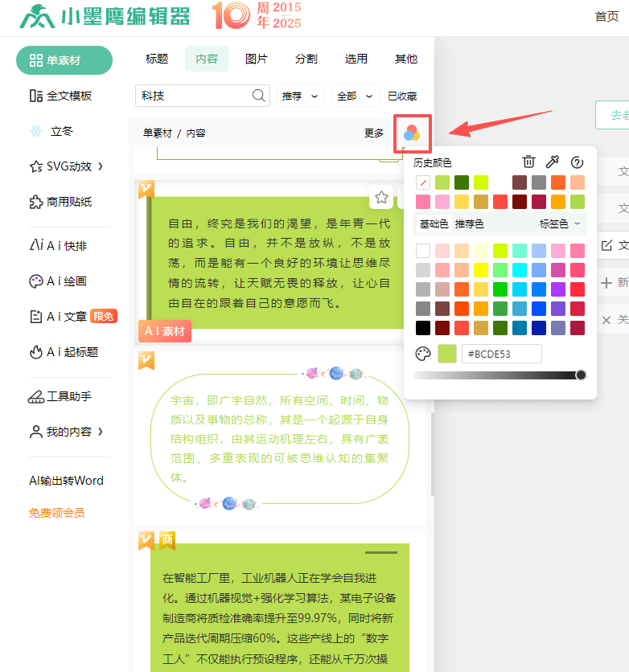Click the 免费领会员 link
Screen dimensions: 629x672
coord(56,513)
